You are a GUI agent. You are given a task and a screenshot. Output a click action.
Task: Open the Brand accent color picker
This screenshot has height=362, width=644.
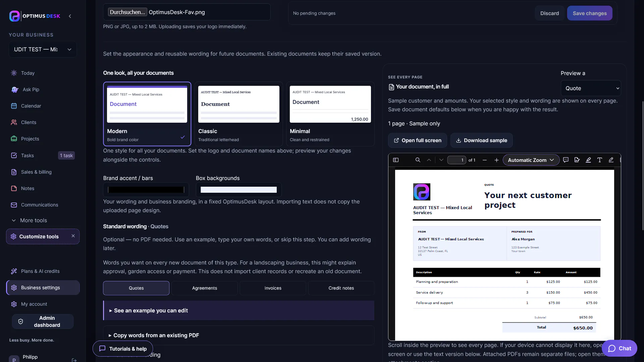pos(146,190)
